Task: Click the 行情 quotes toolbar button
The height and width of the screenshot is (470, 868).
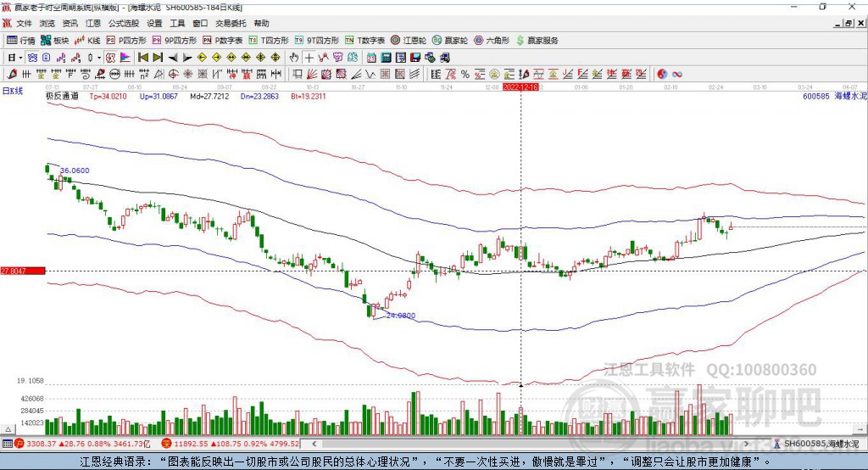Action: coord(21,41)
